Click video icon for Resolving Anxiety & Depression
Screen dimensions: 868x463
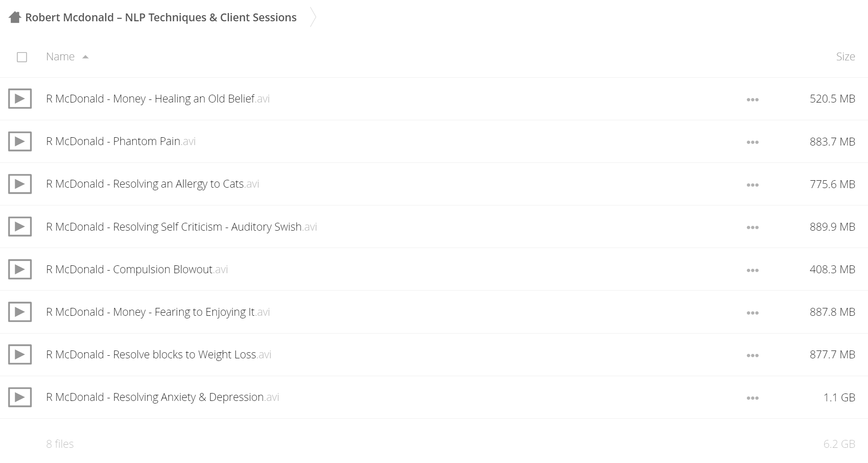pyautogui.click(x=20, y=397)
